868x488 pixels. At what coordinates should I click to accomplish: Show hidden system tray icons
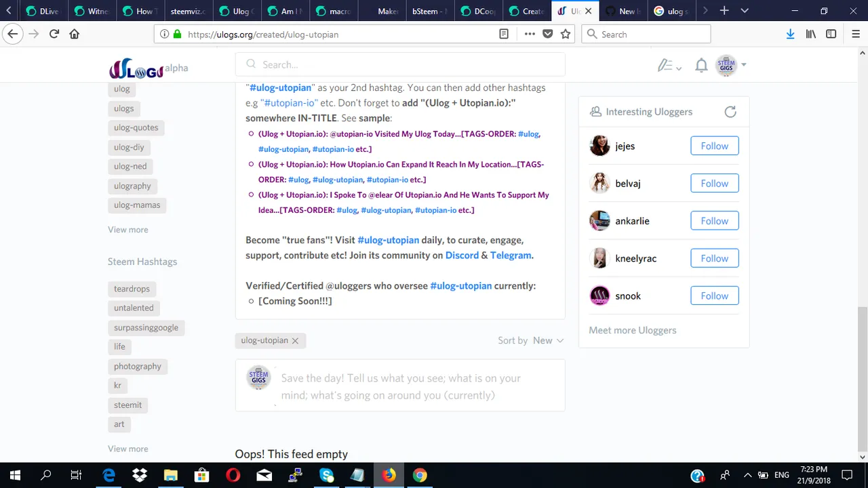[x=748, y=476]
